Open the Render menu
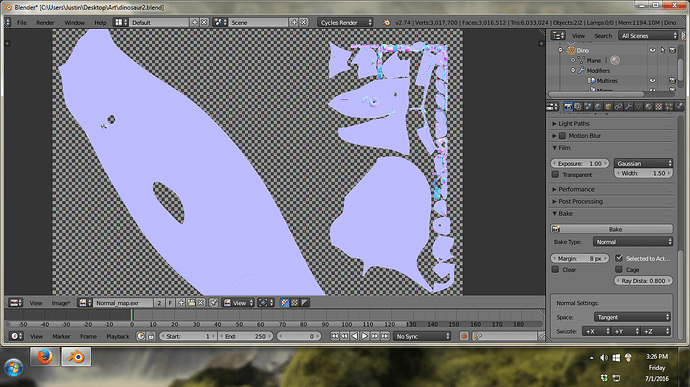This screenshot has width=690, height=387. [45, 22]
